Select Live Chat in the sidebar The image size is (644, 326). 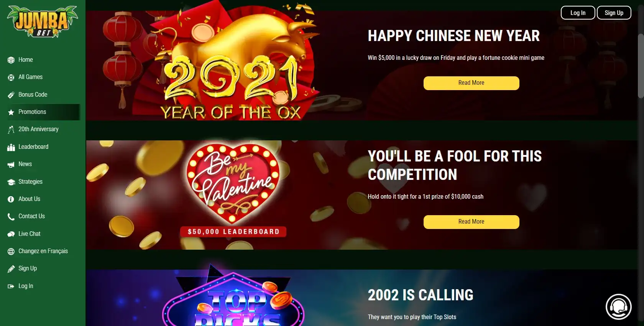click(29, 234)
